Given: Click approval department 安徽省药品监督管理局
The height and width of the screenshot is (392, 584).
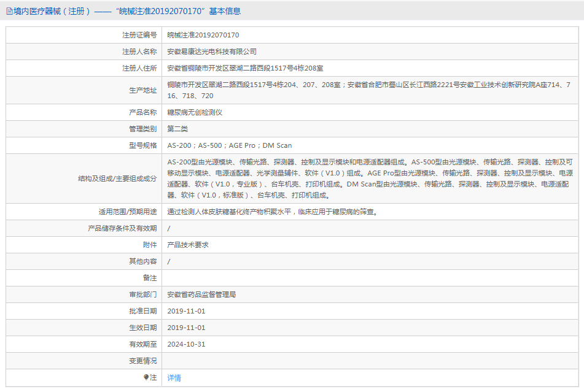Looking at the screenshot, I should (x=201, y=294).
